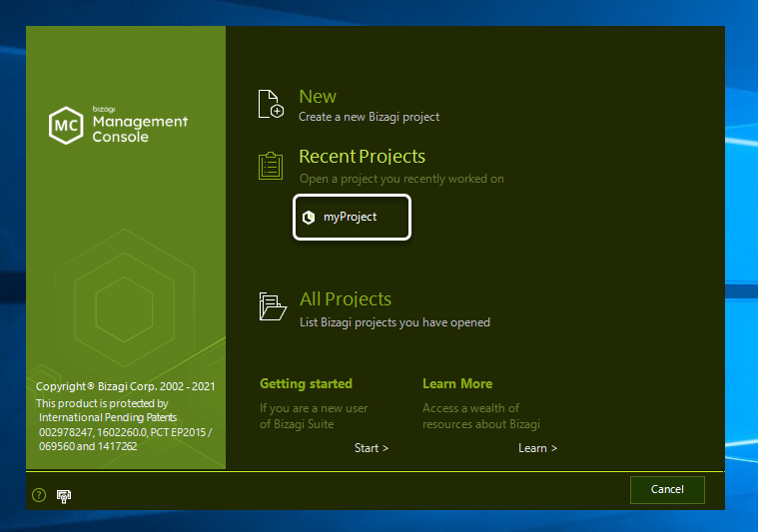Click the hexagon icon beside myProject

click(x=309, y=218)
